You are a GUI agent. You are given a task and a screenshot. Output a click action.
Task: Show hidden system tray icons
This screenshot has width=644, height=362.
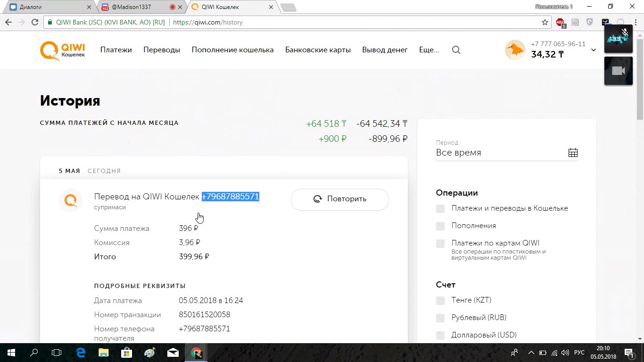coord(531,353)
